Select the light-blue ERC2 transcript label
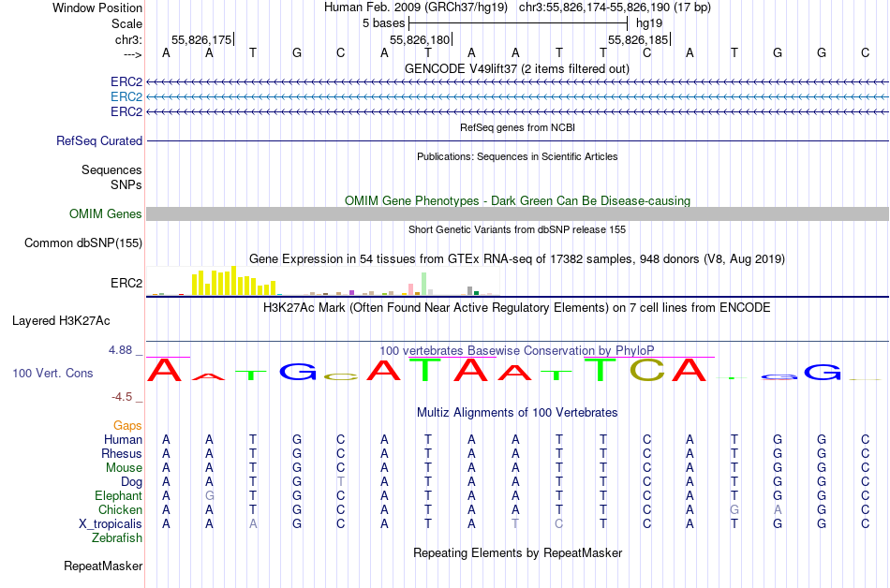The image size is (890, 588). (x=126, y=97)
